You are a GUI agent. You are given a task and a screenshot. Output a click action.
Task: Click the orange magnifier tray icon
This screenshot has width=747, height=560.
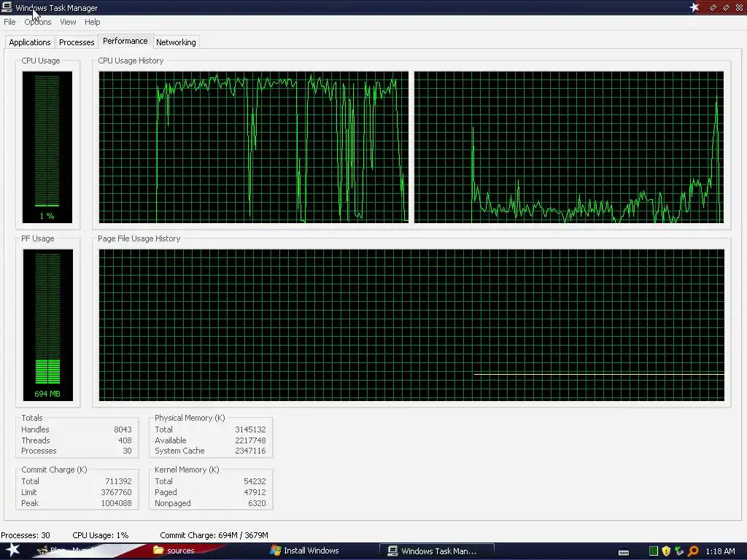693,551
